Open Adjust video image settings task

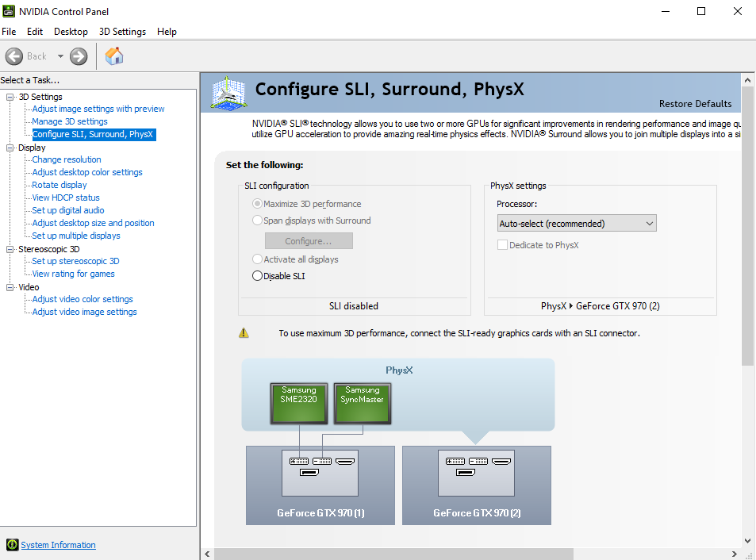coord(84,312)
